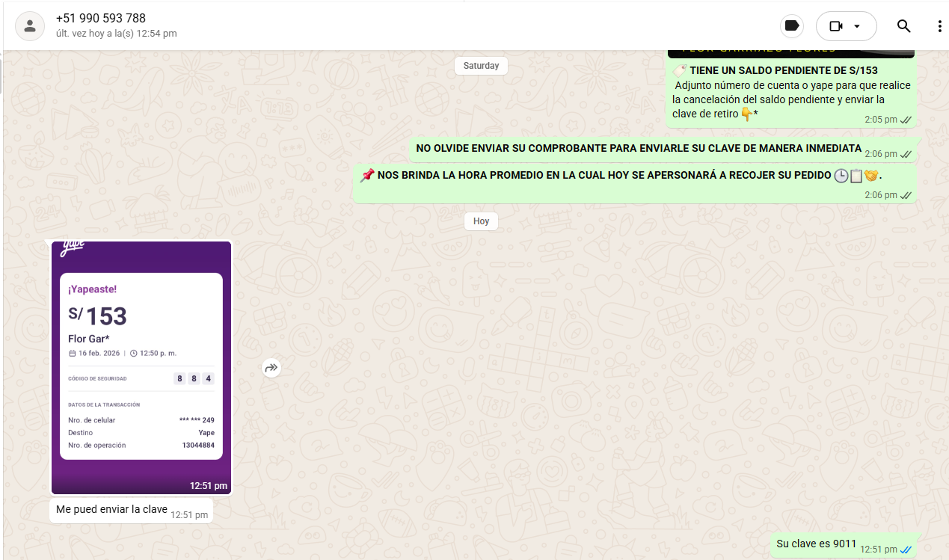Select the "Me pued enviar la clave" message
This screenshot has height=560, width=949.
pyautogui.click(x=111, y=510)
